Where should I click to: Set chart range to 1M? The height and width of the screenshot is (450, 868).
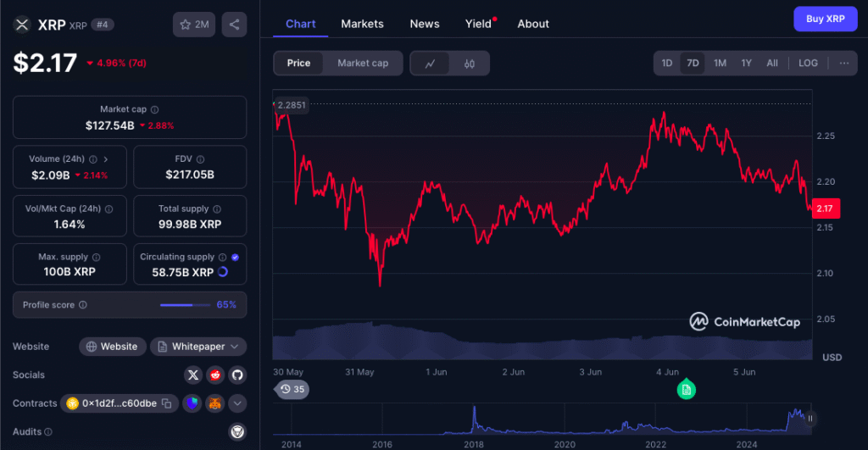tap(720, 63)
